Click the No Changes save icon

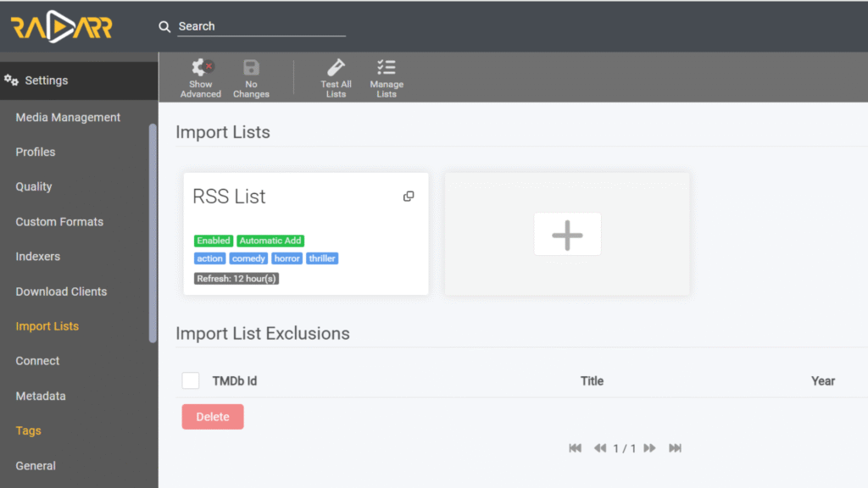point(251,68)
